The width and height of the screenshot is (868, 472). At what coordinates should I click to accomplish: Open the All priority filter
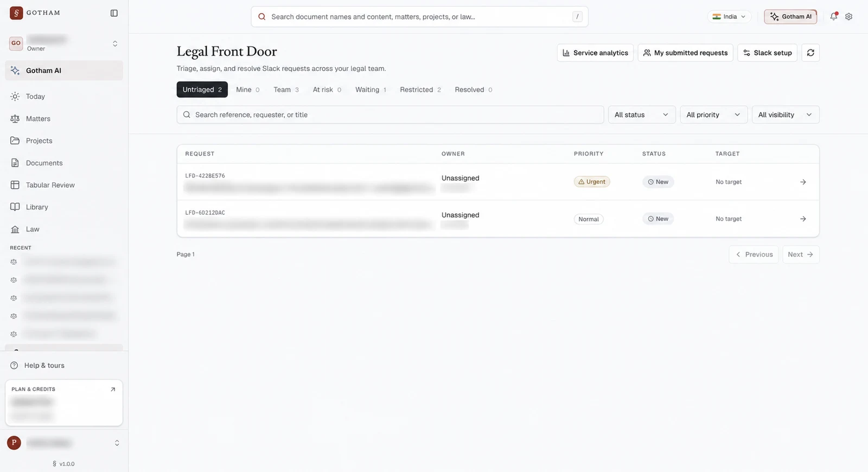[713, 114]
